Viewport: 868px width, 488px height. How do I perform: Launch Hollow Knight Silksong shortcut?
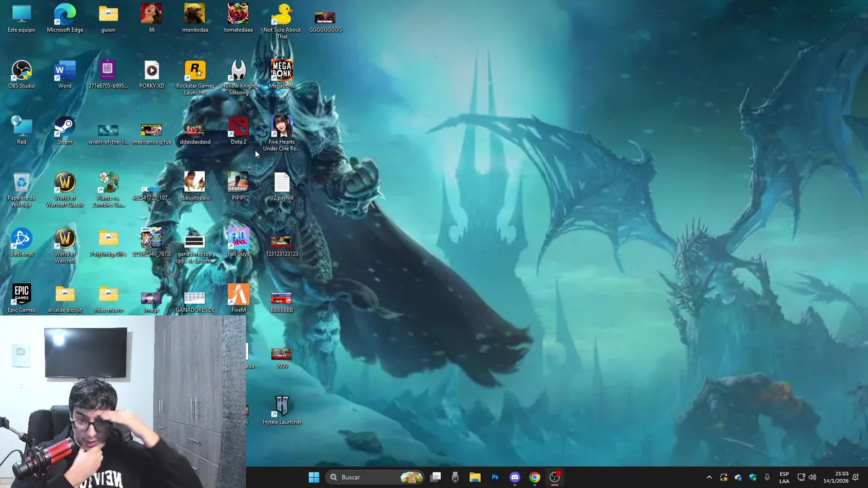pyautogui.click(x=238, y=77)
